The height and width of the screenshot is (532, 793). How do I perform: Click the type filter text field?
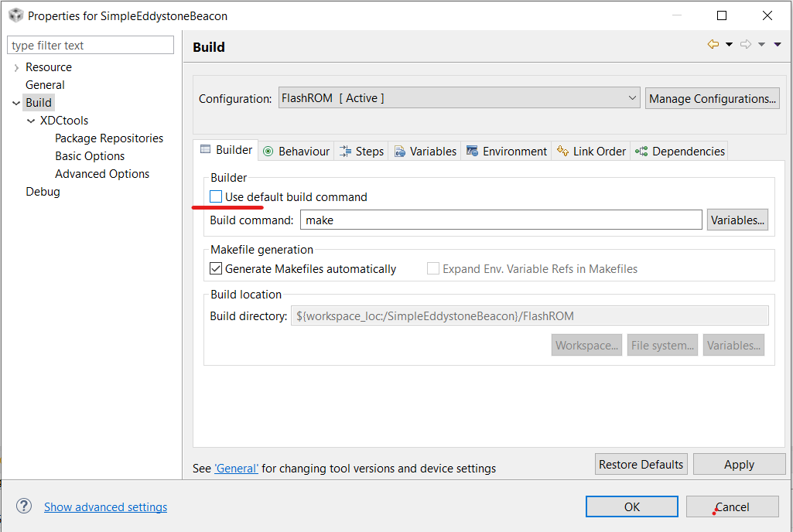pos(91,45)
